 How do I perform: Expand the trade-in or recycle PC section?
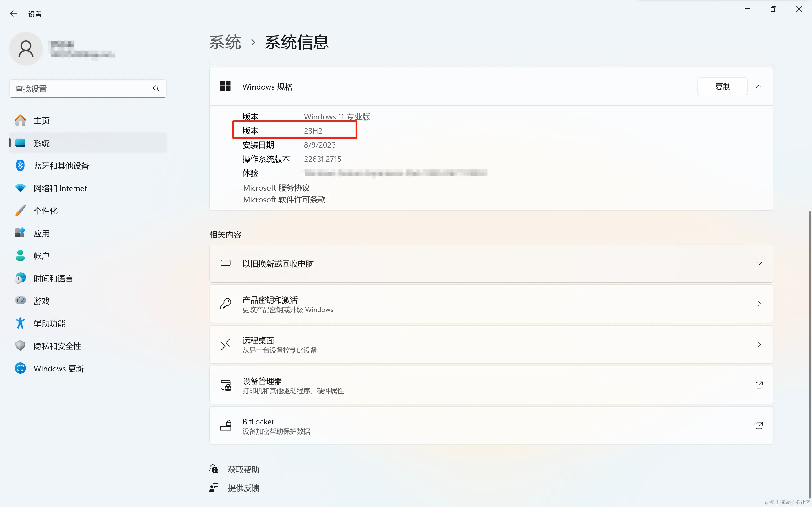click(x=759, y=263)
